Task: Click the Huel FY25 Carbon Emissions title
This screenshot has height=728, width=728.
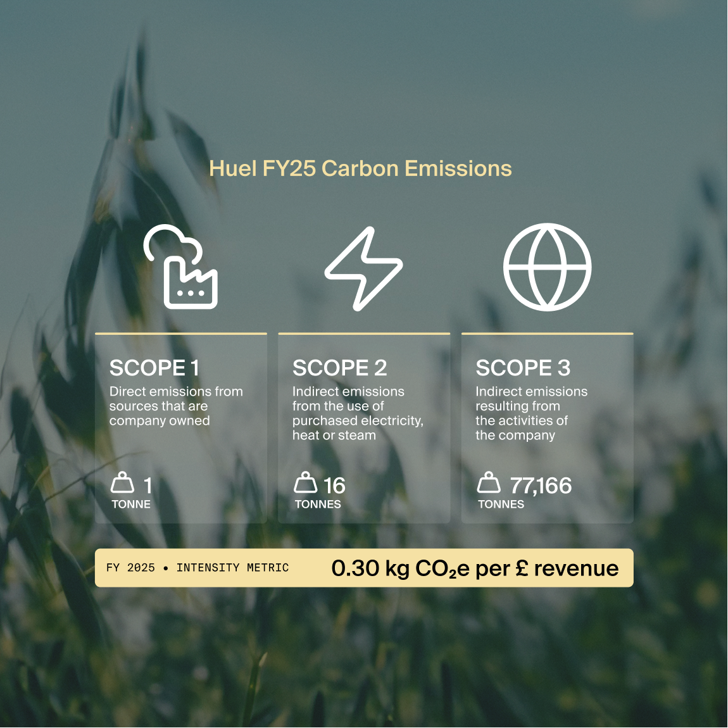Action: pos(360,168)
